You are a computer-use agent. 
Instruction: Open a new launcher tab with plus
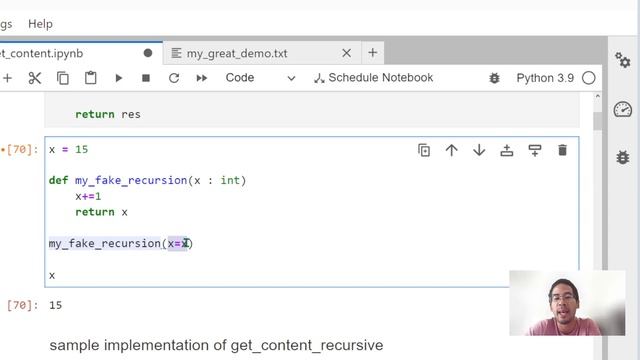pyautogui.click(x=372, y=53)
